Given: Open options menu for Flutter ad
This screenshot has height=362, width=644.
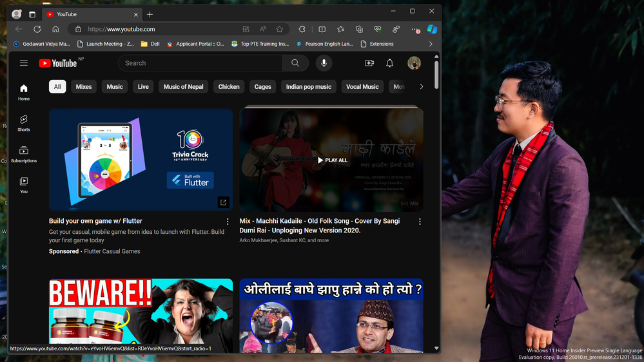Looking at the screenshot, I should [x=228, y=222].
